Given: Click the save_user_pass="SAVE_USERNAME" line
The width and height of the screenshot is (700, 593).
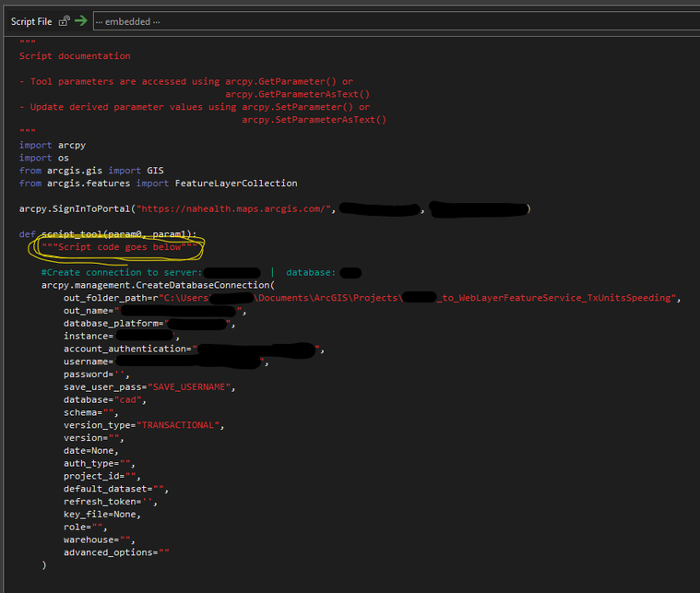Looking at the screenshot, I should (x=149, y=387).
